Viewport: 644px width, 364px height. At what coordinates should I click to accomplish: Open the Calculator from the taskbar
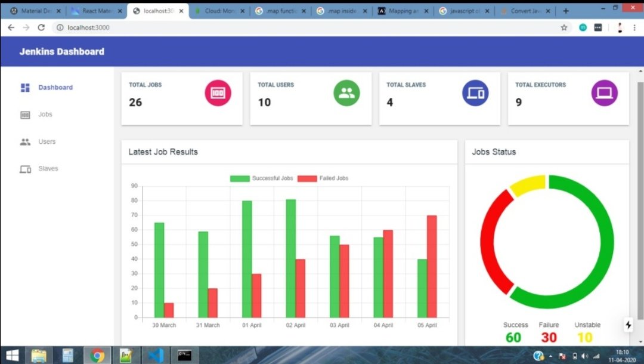(68, 356)
